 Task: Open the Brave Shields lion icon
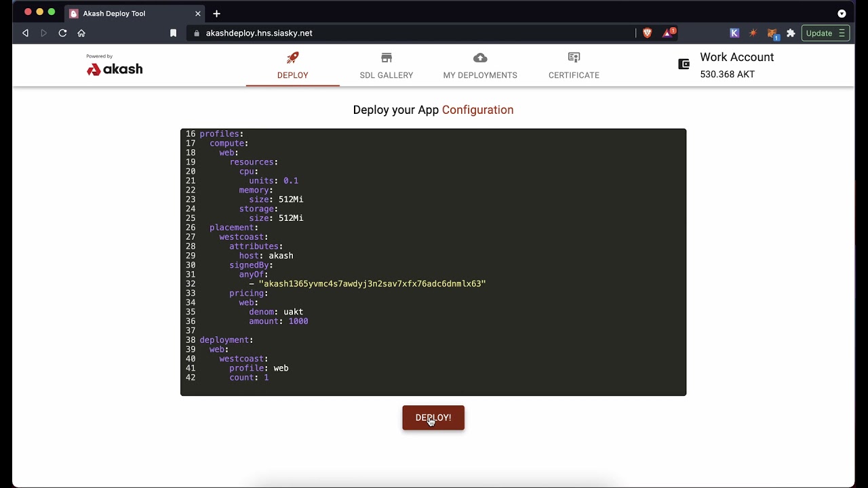pyautogui.click(x=647, y=33)
